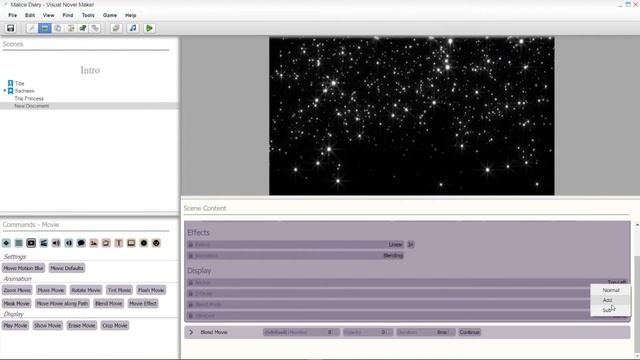Toggle the lock on the Animation row

[x=191, y=256]
